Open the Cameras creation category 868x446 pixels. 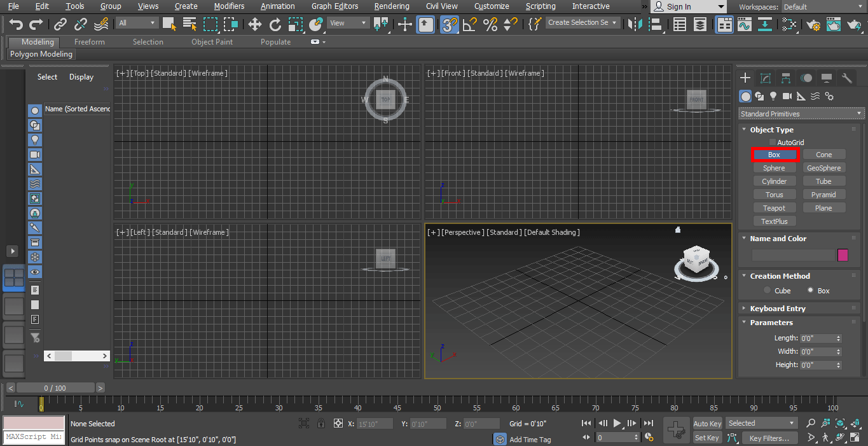[787, 96]
